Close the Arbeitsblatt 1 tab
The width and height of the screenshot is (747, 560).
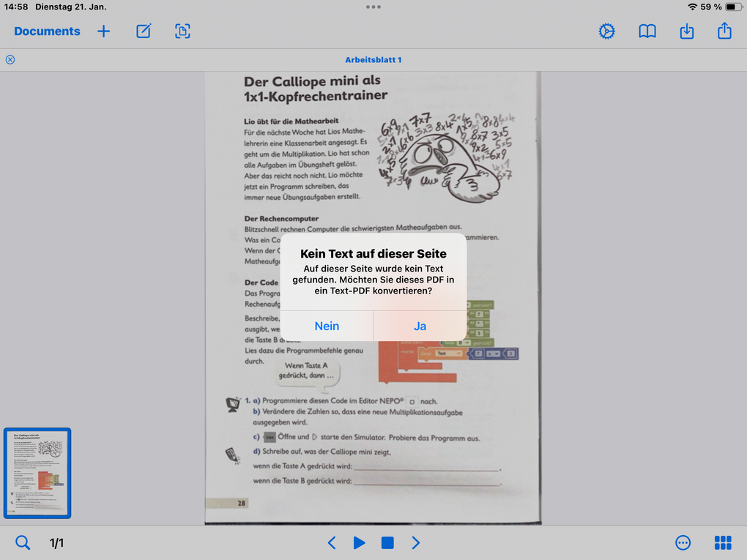(10, 59)
